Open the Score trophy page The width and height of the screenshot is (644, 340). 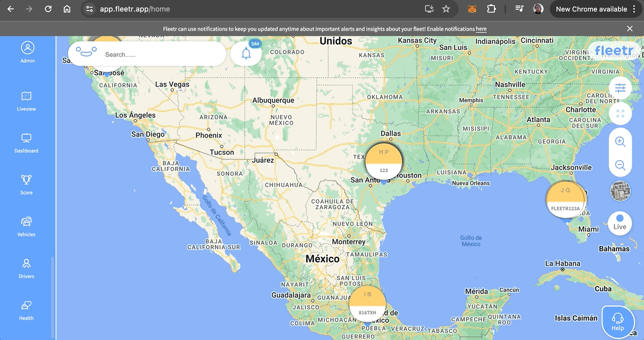tap(26, 185)
